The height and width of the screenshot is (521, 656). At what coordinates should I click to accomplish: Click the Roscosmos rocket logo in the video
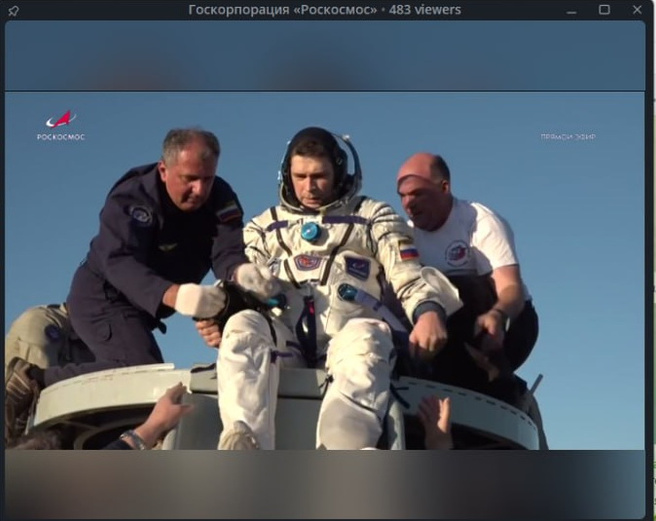[60, 119]
